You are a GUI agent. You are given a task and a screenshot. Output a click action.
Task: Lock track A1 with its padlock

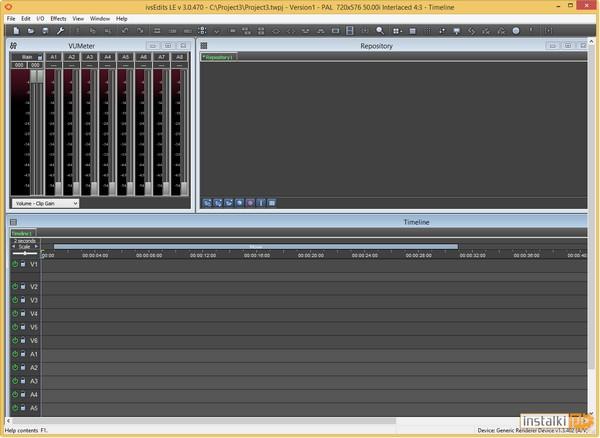[23, 354]
